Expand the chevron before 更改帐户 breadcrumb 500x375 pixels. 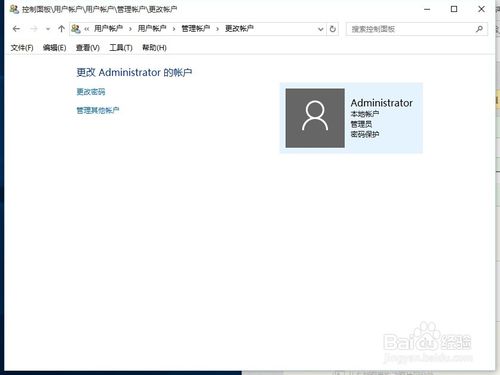point(218,29)
